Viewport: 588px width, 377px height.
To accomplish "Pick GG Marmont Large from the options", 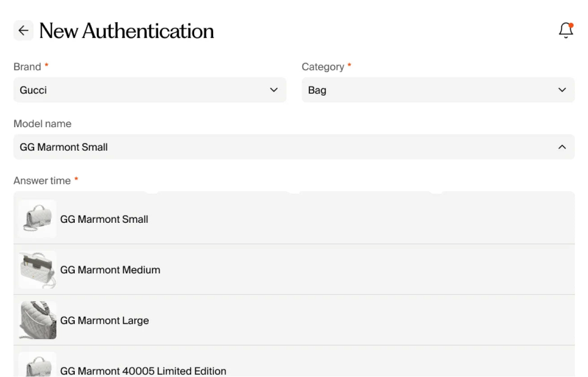I will (x=294, y=320).
